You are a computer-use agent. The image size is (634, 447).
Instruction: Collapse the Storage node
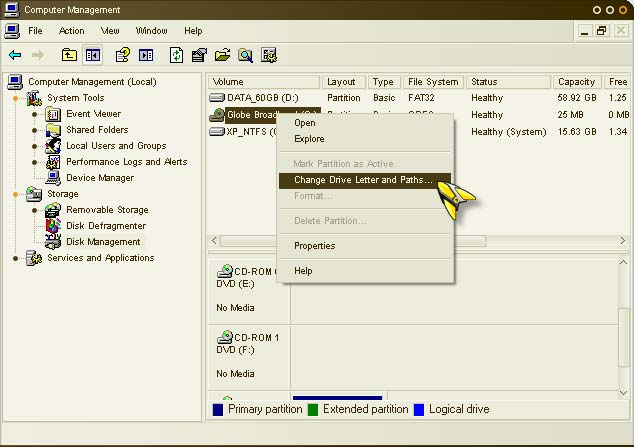click(x=17, y=194)
